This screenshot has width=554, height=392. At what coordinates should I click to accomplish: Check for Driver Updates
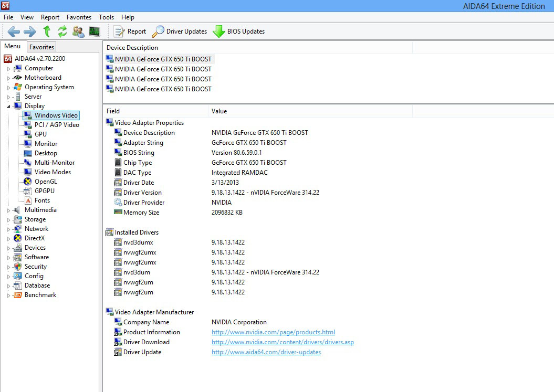(179, 31)
